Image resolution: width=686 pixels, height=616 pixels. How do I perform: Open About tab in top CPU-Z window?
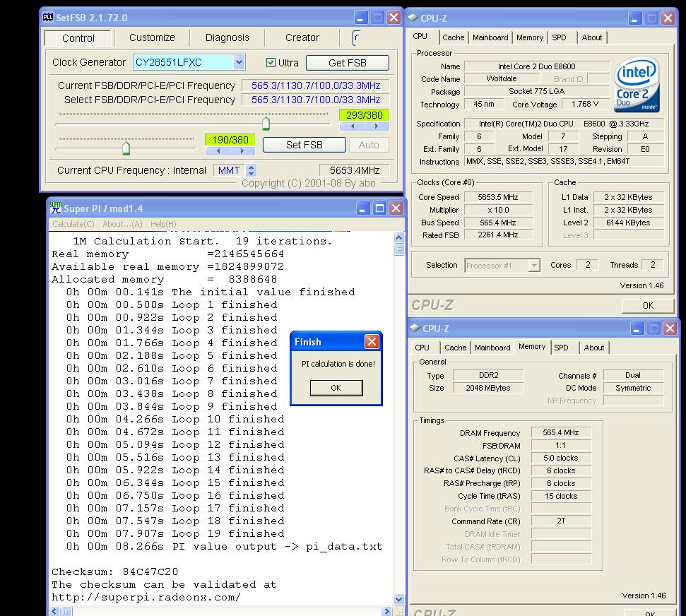click(x=592, y=37)
